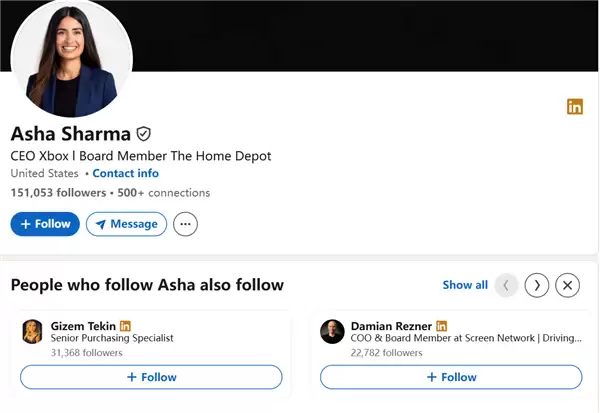Dismiss the suggestions panel with the X
Screen dimensions: 600x413
tap(567, 285)
